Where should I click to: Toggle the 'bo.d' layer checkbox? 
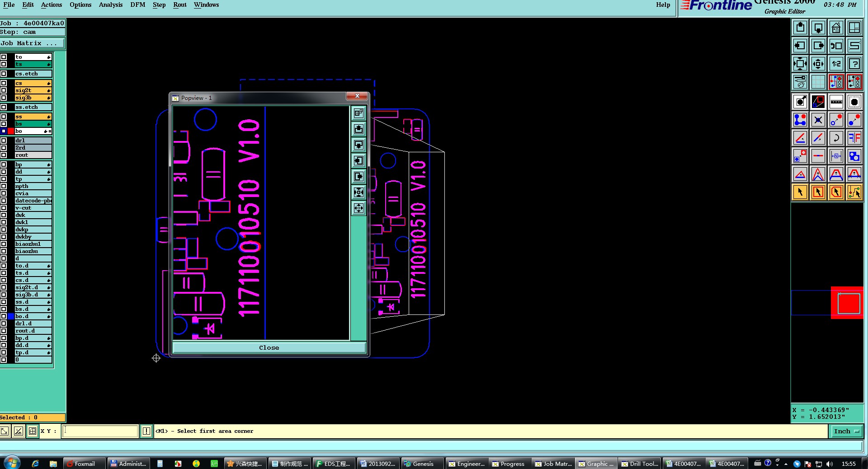[4, 316]
